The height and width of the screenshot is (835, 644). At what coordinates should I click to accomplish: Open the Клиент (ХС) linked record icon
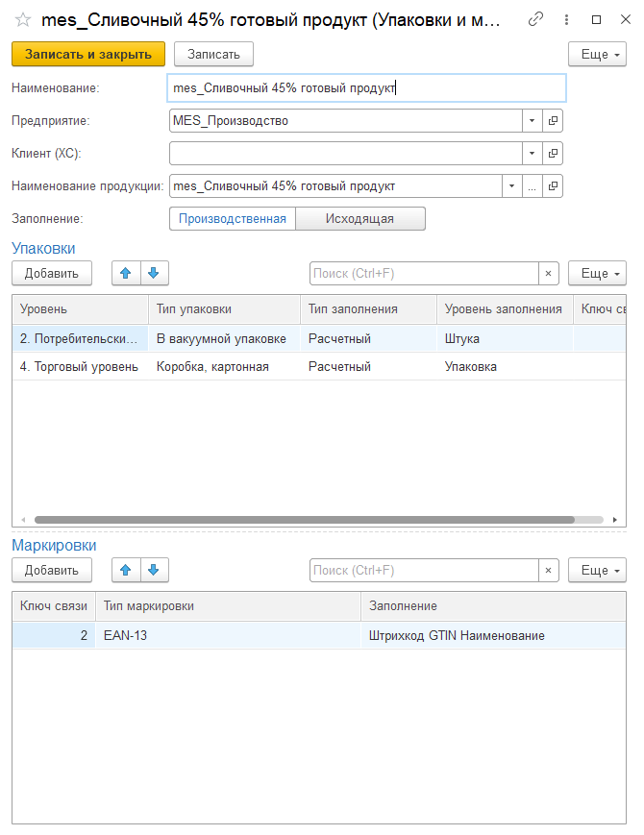[x=553, y=154]
